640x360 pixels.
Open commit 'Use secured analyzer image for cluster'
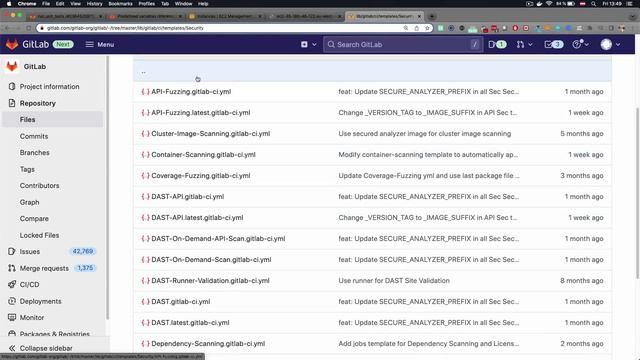coord(424,134)
